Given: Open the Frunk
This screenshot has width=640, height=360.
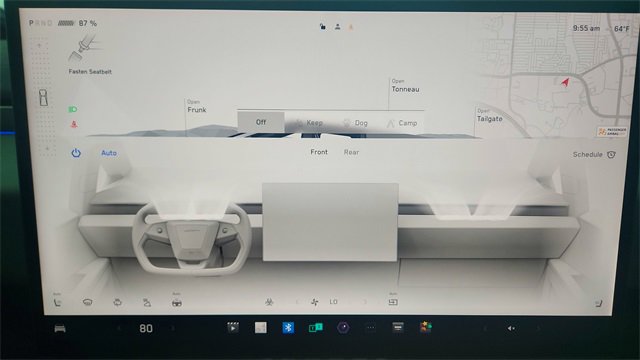Looking at the screenshot, I should pyautogui.click(x=196, y=107).
